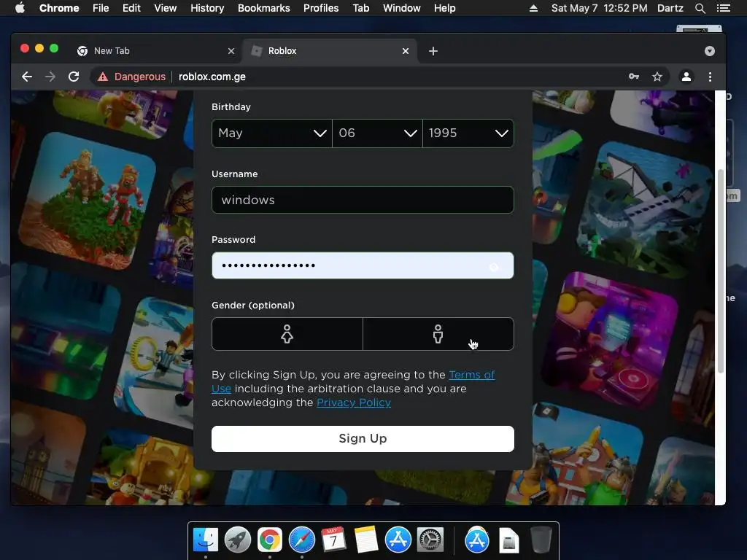Click the Sign Up button
Image resolution: width=747 pixels, height=560 pixels.
pyautogui.click(x=363, y=438)
